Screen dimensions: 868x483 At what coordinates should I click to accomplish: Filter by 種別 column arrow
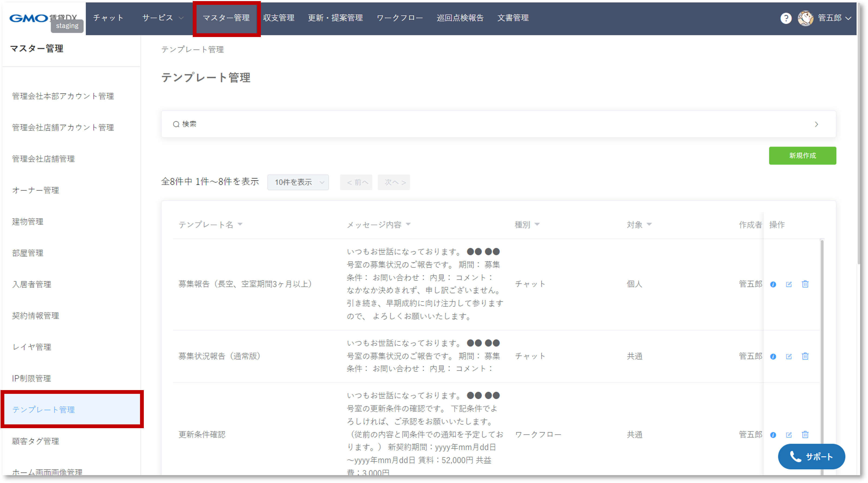(x=537, y=224)
